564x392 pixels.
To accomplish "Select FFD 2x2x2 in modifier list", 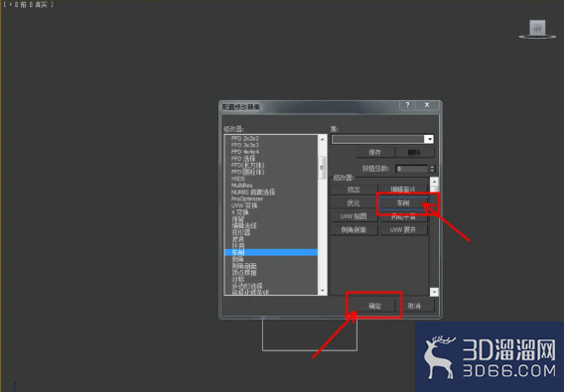I will [x=245, y=139].
